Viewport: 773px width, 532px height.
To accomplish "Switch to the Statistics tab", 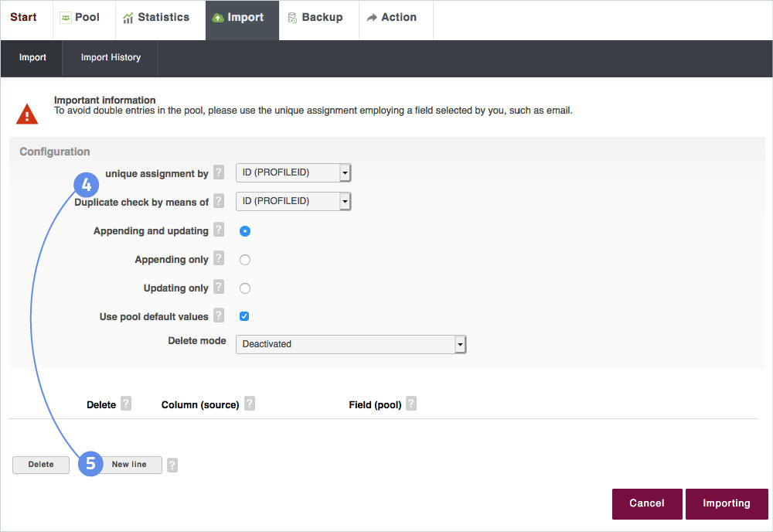I will pos(156,18).
